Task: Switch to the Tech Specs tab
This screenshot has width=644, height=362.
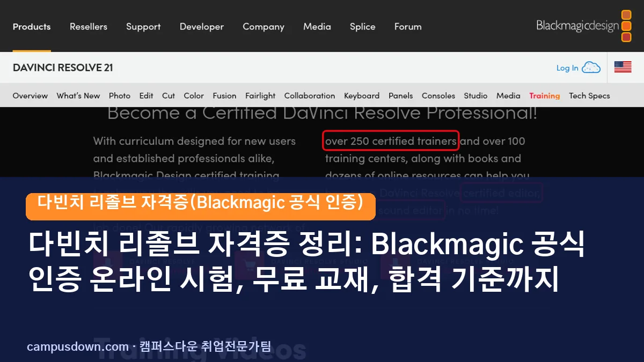Action: 589,95
